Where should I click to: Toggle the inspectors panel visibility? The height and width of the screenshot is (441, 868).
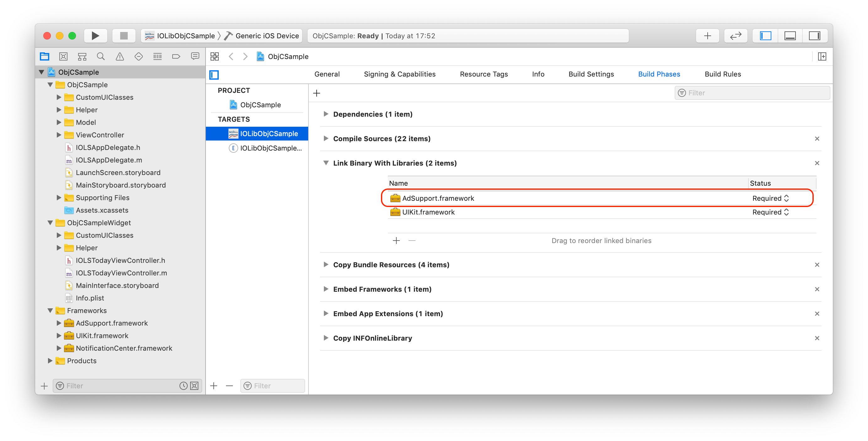pos(814,36)
